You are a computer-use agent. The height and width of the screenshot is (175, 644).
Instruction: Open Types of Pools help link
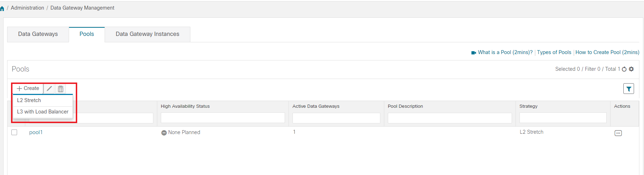point(554,52)
